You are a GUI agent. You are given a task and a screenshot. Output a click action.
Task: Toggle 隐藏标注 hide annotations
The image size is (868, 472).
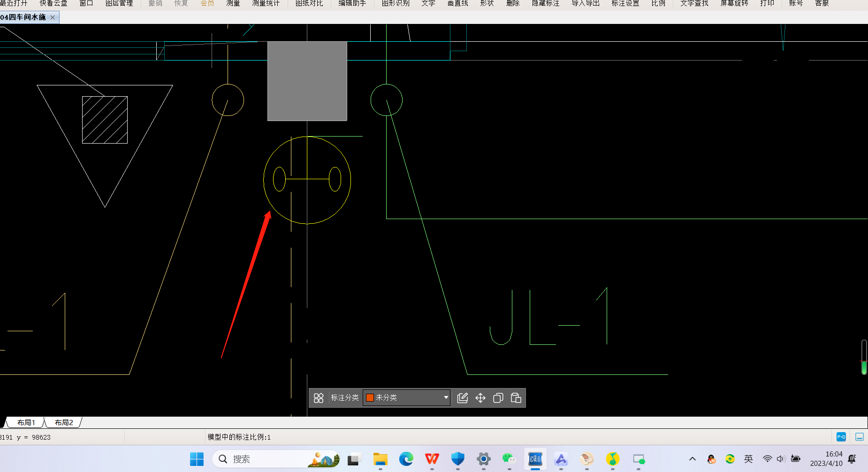coord(546,3)
